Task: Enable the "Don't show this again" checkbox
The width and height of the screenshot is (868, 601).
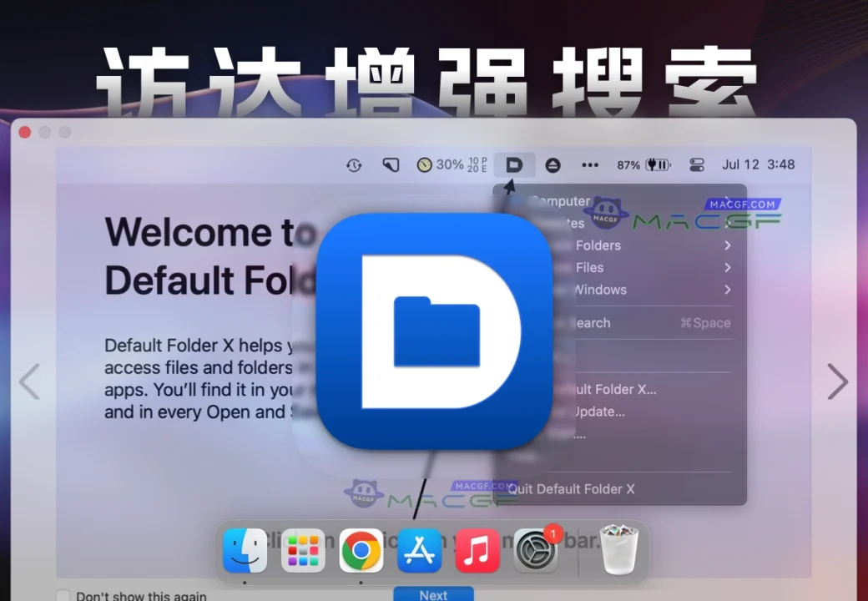Action: pyautogui.click(x=63, y=596)
